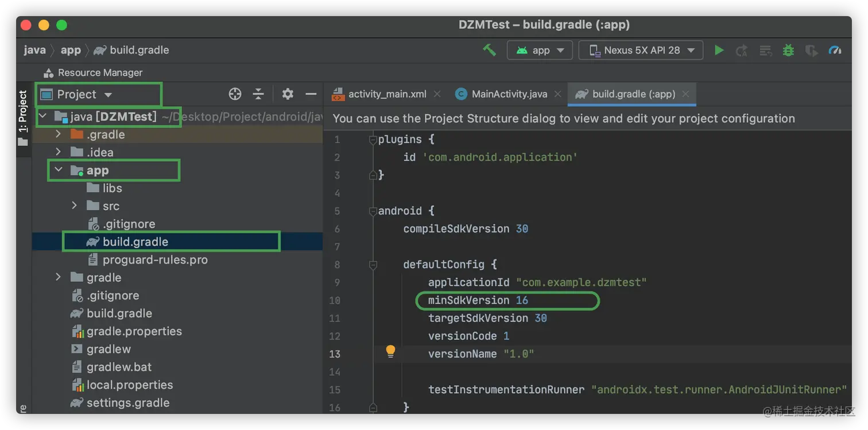The width and height of the screenshot is (868, 430).
Task: Select gradlew.bat file
Action: pos(111,366)
